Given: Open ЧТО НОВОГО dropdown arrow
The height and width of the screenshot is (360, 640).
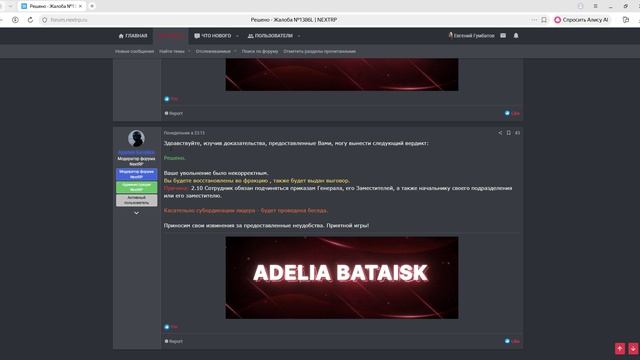Looking at the screenshot, I should (x=238, y=36).
